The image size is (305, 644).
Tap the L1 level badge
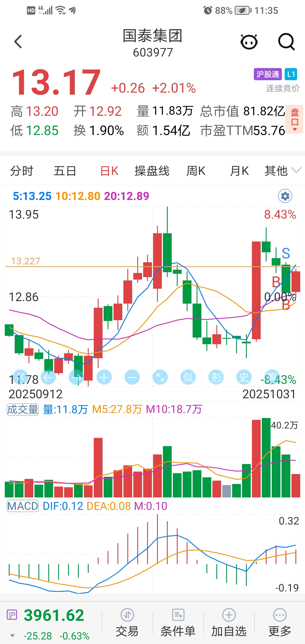point(291,74)
